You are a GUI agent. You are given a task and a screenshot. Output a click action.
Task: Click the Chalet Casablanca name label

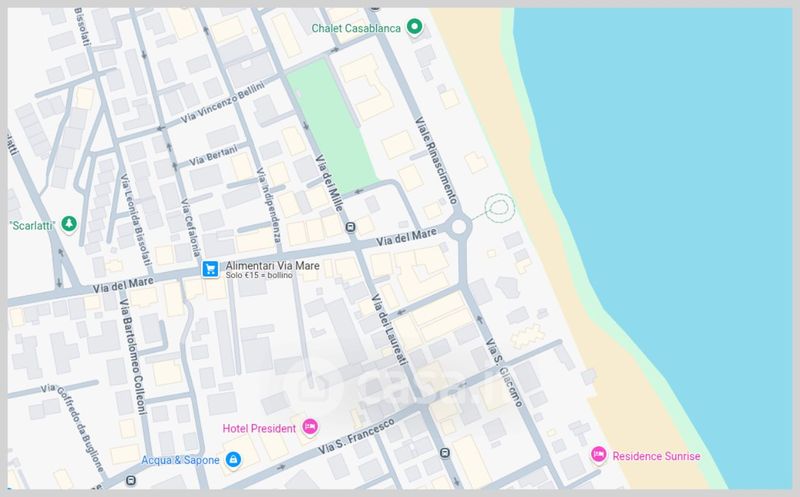pos(354,28)
